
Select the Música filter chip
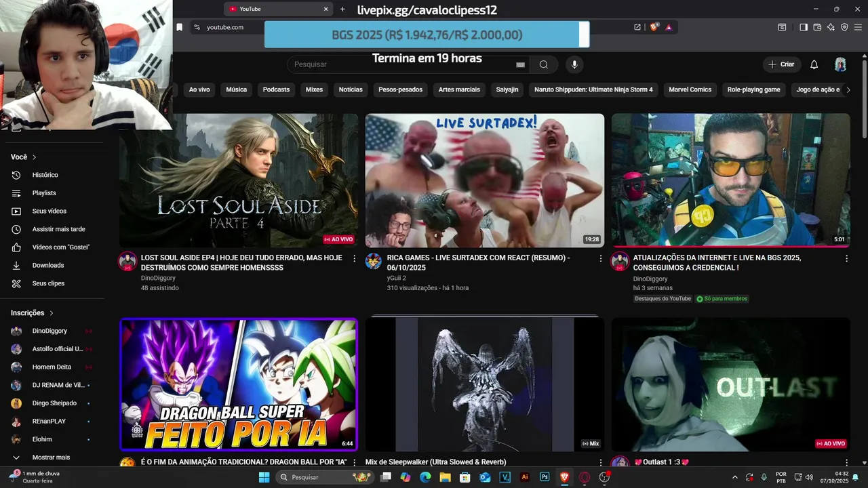[x=236, y=89]
